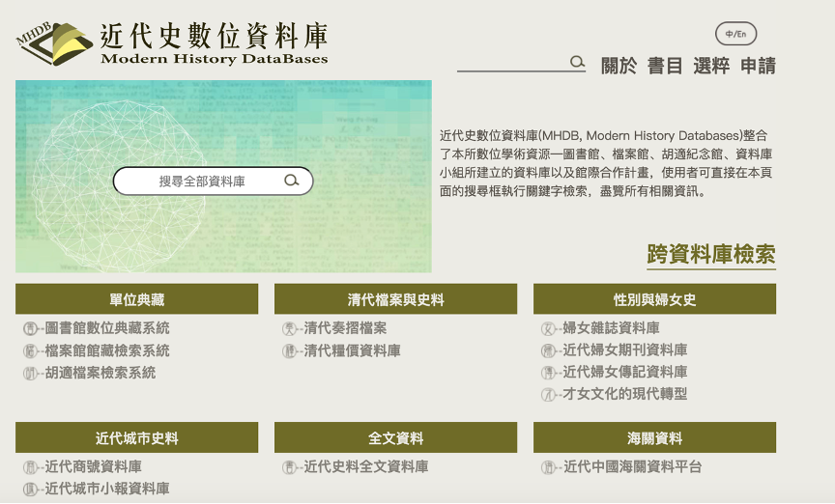
Task: Select the 海關資料 category header
Action: coord(654,437)
